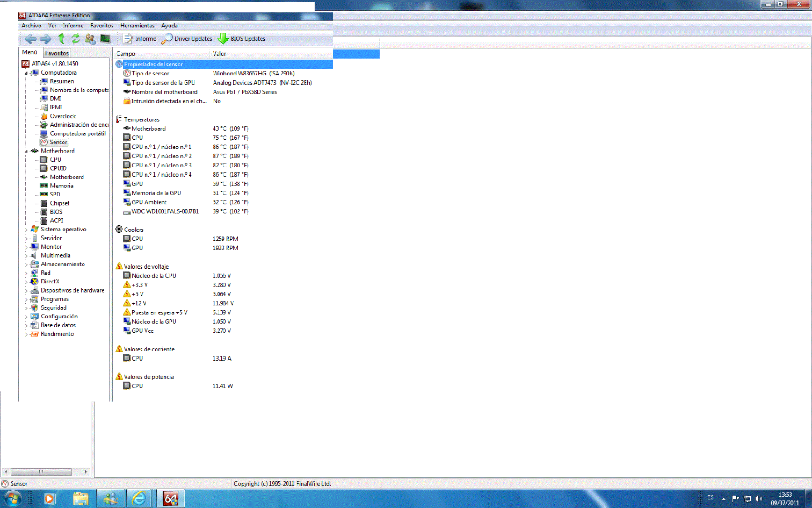Open the Herramientas menu
812x508 pixels.
(137, 25)
